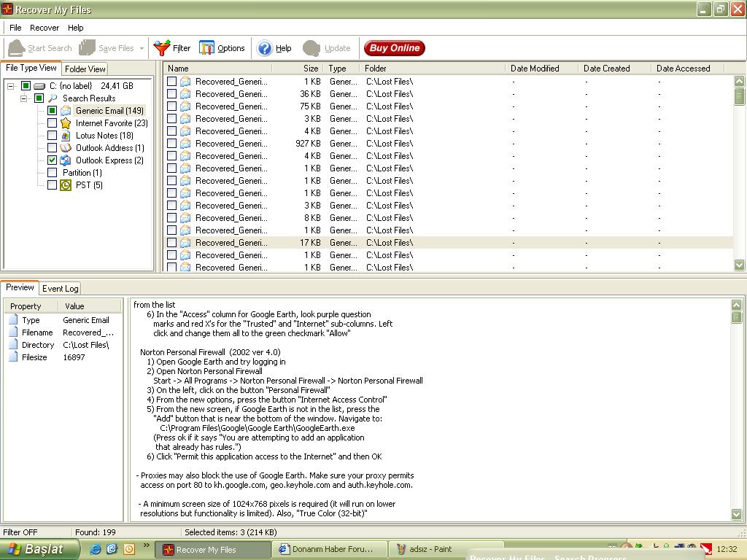Click the blue question mark Help toolbar icon
The height and width of the screenshot is (560, 747).
point(264,48)
